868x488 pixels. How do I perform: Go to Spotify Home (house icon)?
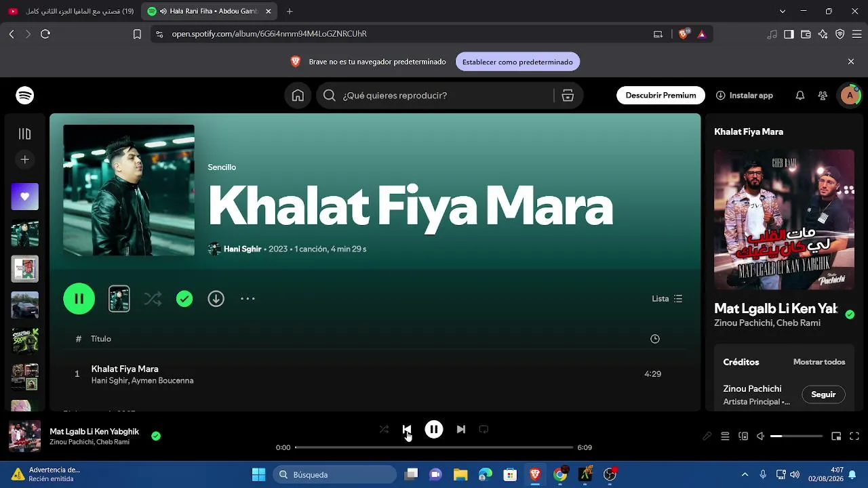point(298,96)
